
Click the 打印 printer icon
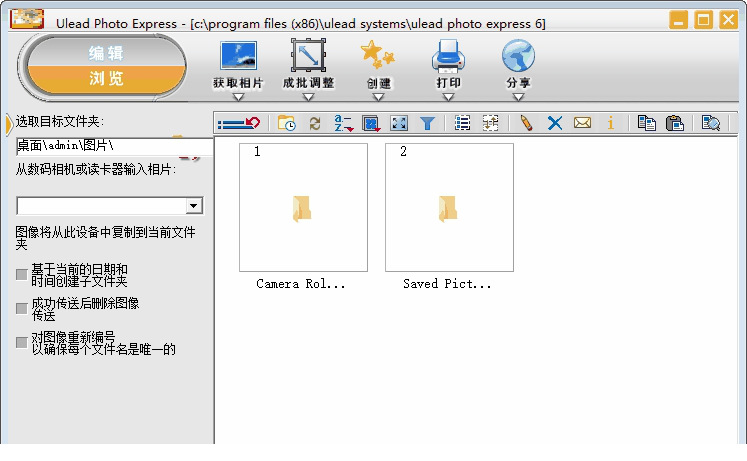[448, 56]
